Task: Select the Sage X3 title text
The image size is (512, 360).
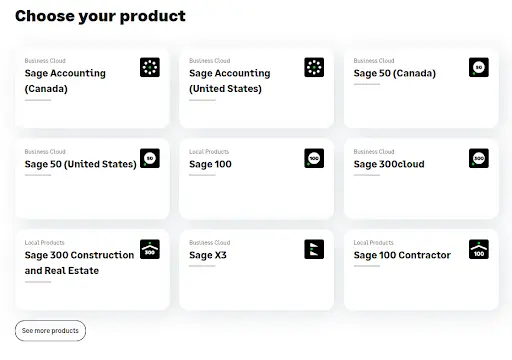Action: pyautogui.click(x=208, y=255)
